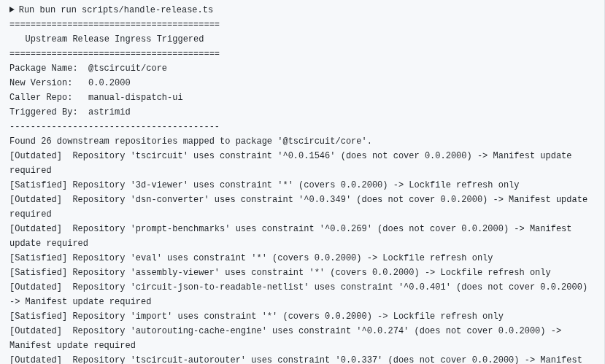The width and height of the screenshot is (605, 364).
Task: Click the Package Name '@tscircuit/core' line
Action: coord(88,69)
